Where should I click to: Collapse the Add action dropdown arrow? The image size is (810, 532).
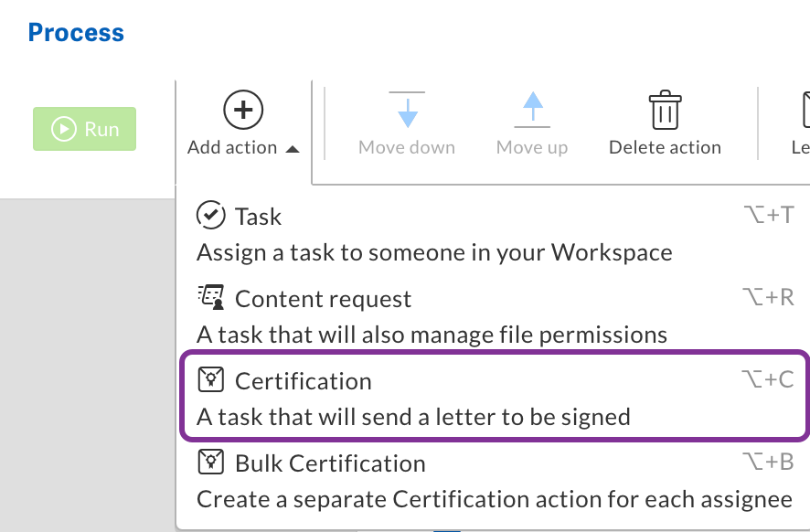click(x=293, y=149)
